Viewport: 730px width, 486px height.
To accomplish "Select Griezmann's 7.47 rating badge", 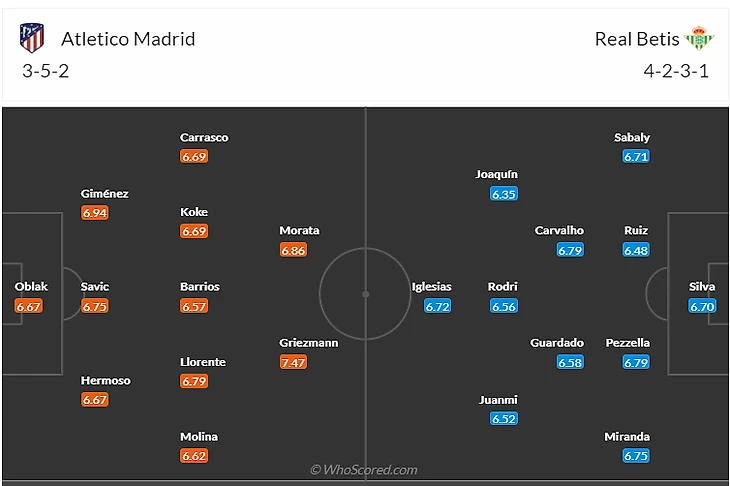I will tap(293, 362).
